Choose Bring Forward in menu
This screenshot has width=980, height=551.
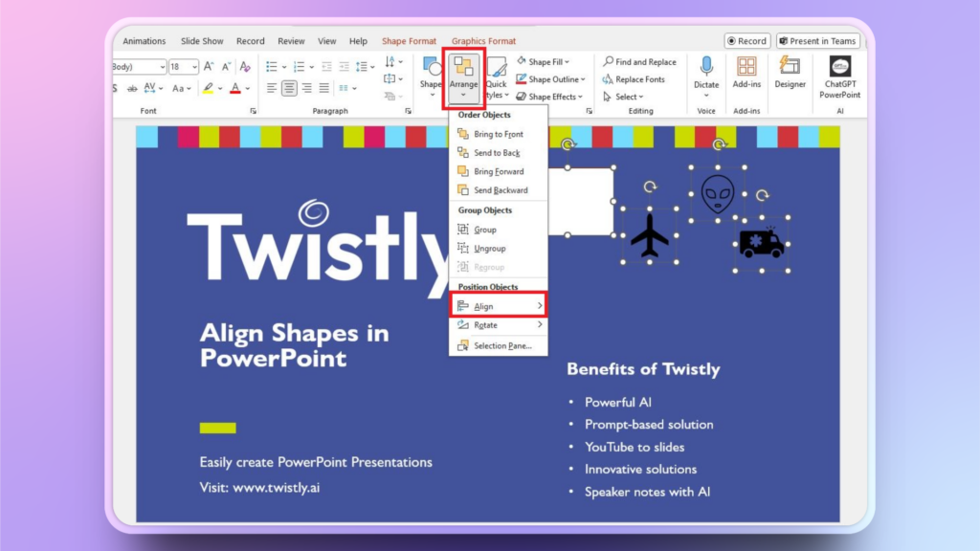pos(498,171)
